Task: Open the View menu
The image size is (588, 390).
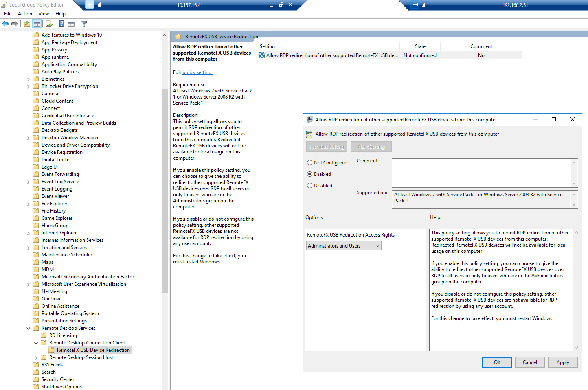Action: click(x=44, y=14)
